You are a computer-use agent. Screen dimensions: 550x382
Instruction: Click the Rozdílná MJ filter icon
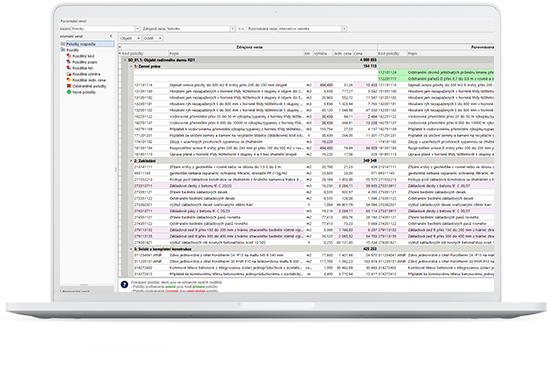[69, 68]
